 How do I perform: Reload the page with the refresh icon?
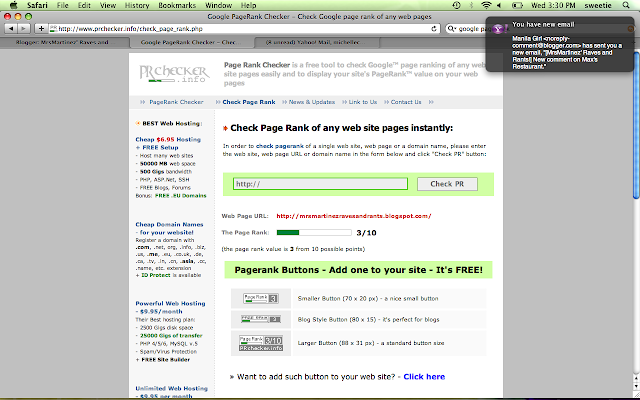(x=434, y=29)
